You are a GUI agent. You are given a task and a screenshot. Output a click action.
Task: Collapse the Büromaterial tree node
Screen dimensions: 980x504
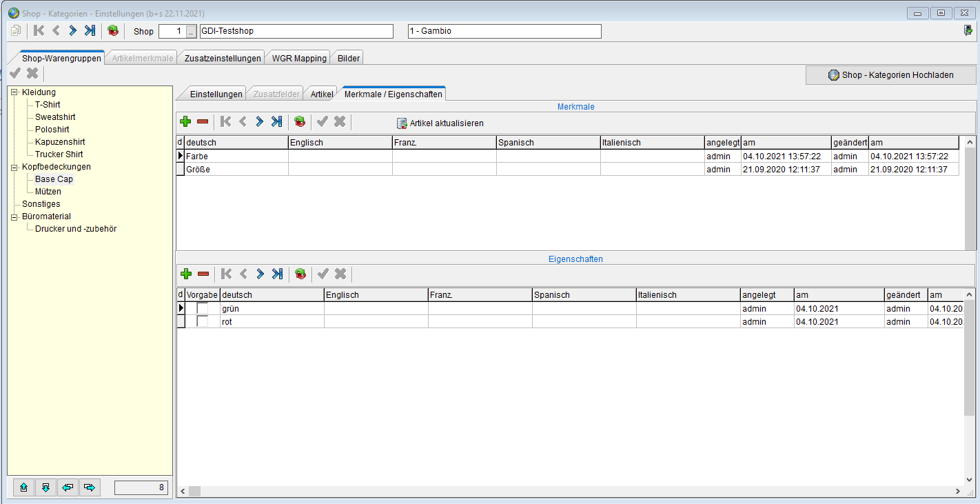14,216
